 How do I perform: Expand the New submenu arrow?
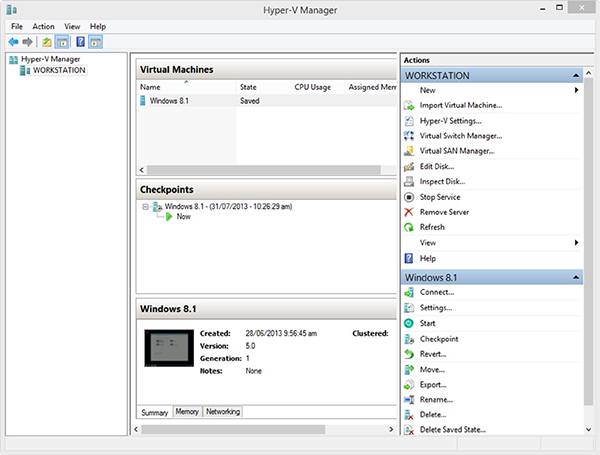[577, 90]
